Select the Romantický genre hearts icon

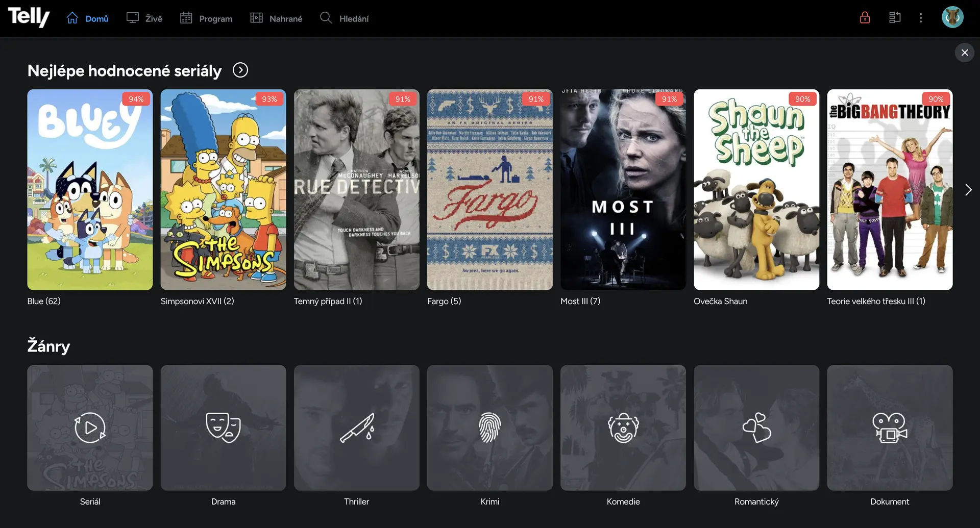[756, 428]
